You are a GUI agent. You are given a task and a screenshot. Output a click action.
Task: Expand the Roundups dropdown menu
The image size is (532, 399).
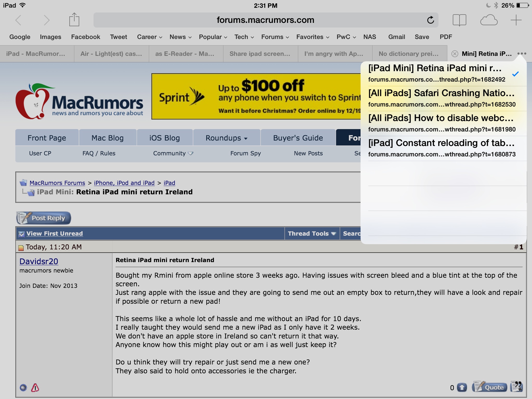click(227, 138)
